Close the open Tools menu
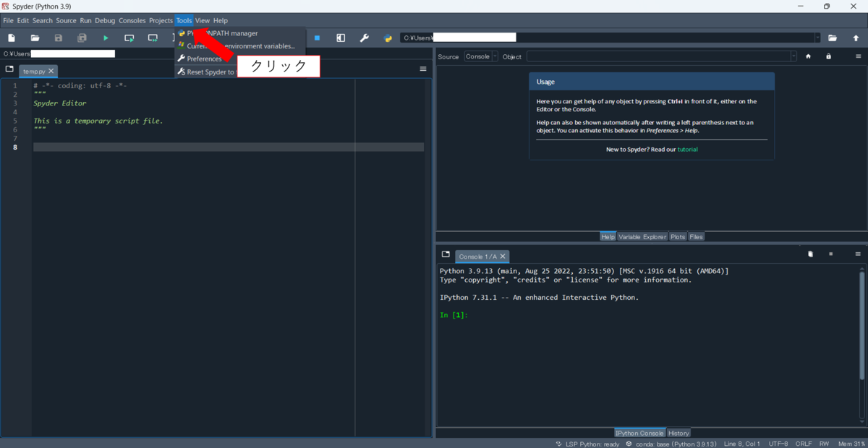This screenshot has width=868, height=448. pos(184,21)
